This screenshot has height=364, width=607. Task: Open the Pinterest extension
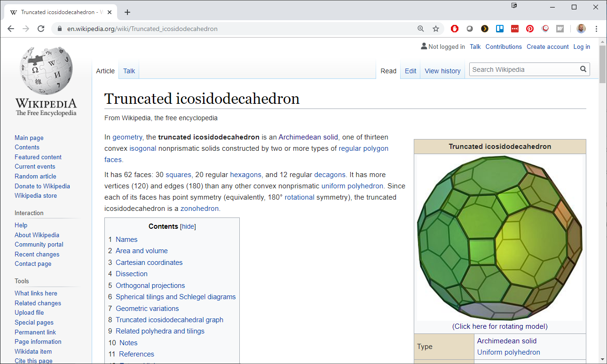pos(530,29)
